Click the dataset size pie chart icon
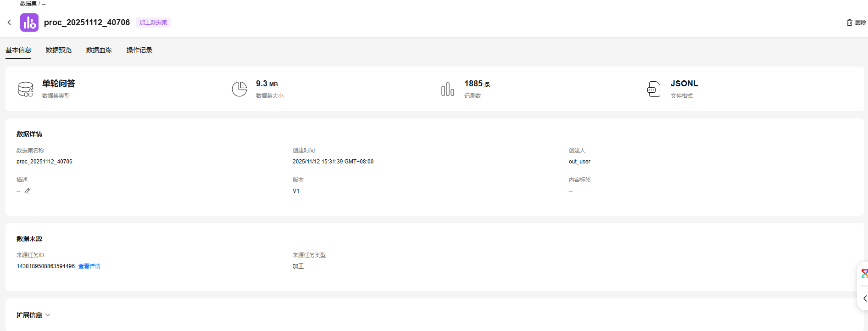The image size is (868, 331). [239, 89]
